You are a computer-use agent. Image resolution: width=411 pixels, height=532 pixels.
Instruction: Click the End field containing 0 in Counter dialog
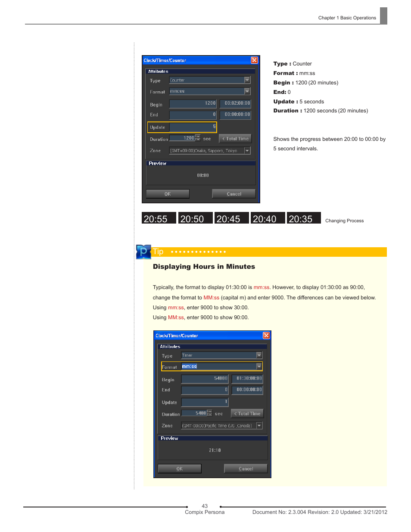click(x=193, y=115)
